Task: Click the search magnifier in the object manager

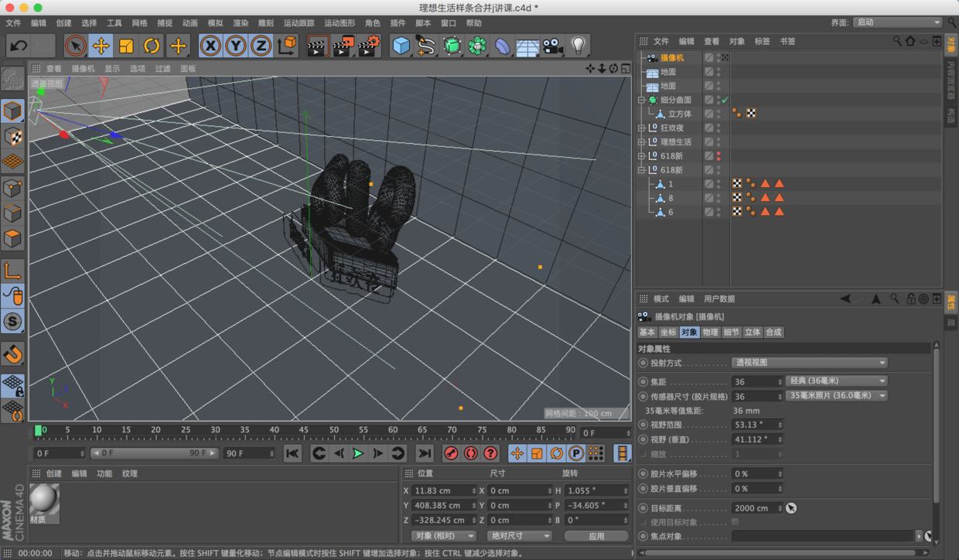Action: click(897, 41)
